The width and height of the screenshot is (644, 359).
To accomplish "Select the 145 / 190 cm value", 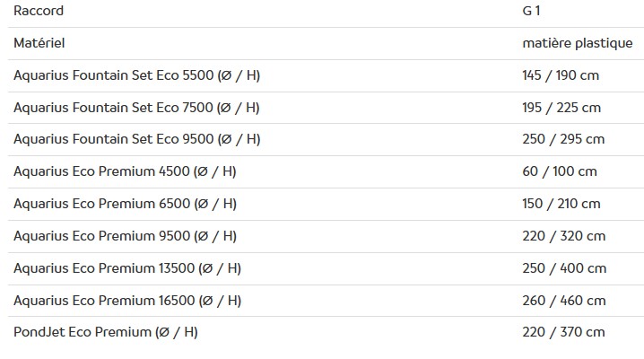I will click(561, 75).
